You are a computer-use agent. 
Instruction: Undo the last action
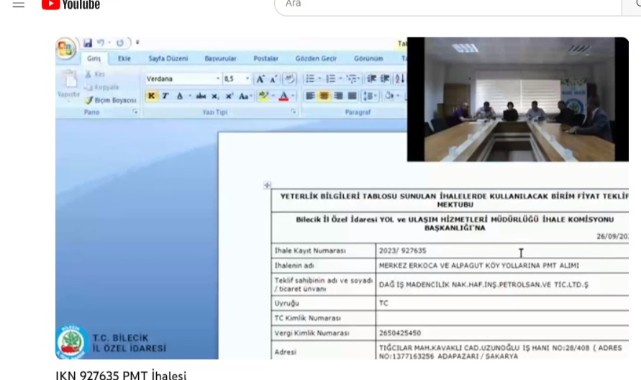(101, 42)
